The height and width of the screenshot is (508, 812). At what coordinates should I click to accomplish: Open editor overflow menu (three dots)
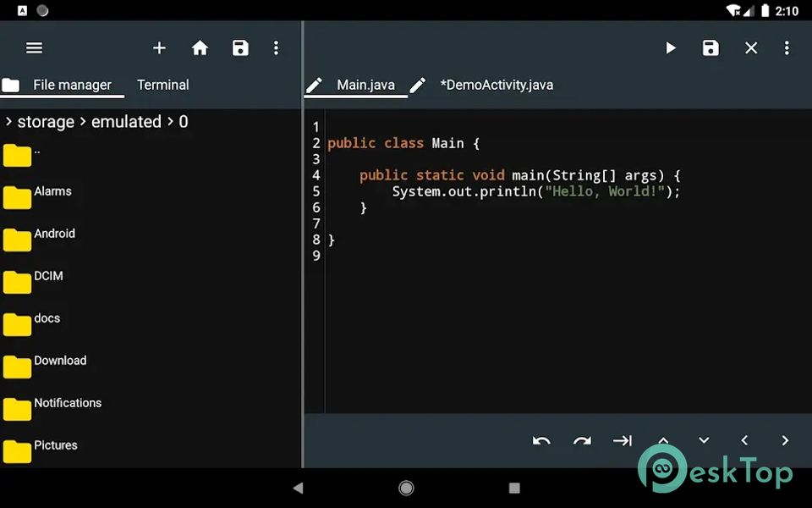coord(787,48)
